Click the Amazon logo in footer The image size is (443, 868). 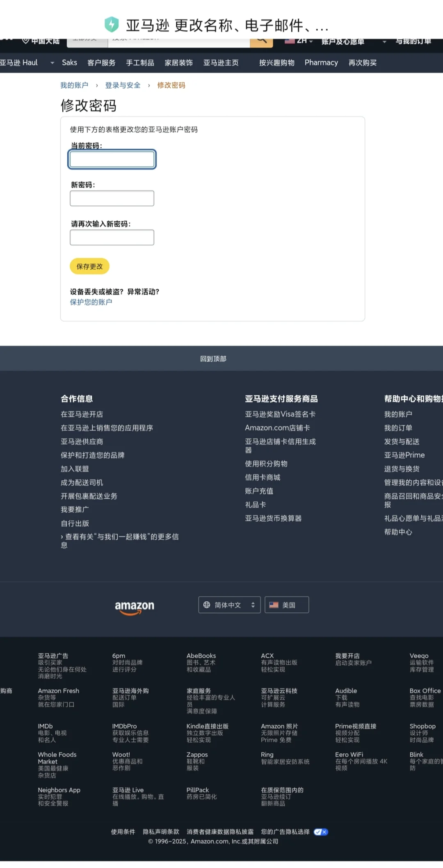135,607
